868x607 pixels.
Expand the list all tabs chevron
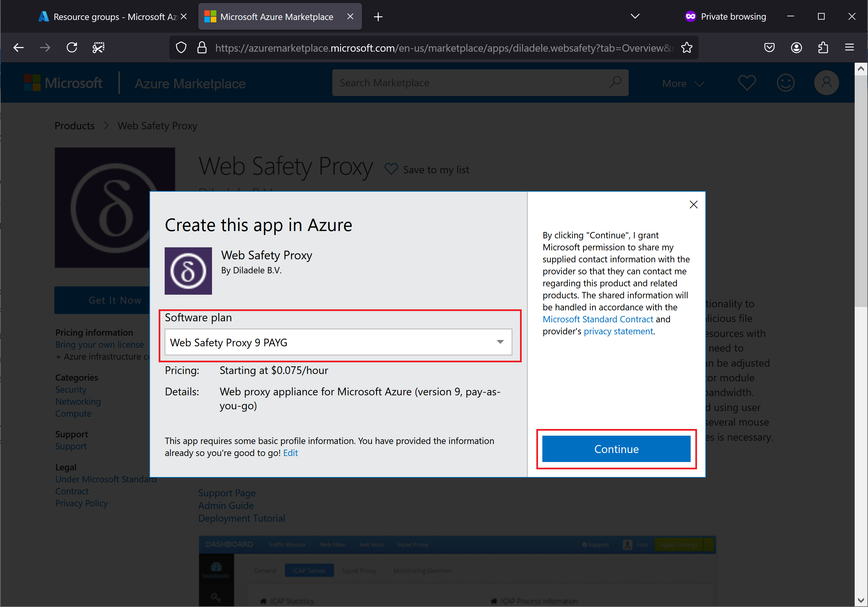pos(635,16)
